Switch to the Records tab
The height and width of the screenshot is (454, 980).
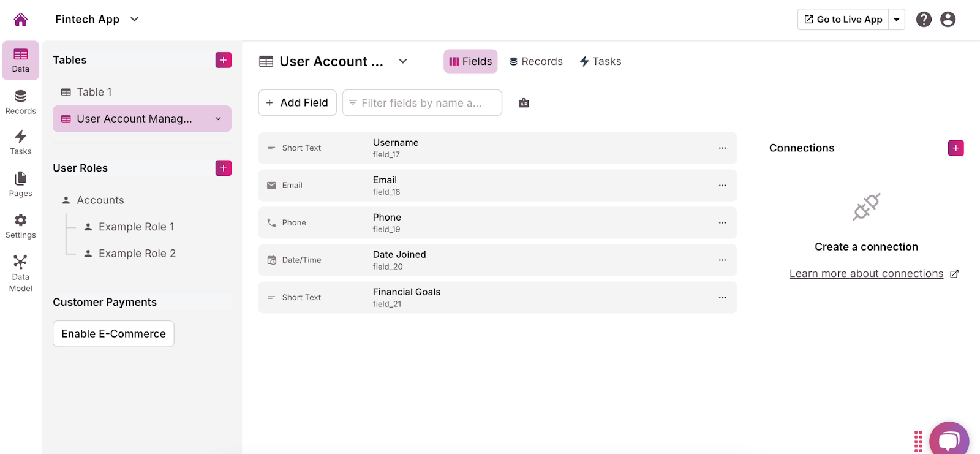[x=536, y=61]
